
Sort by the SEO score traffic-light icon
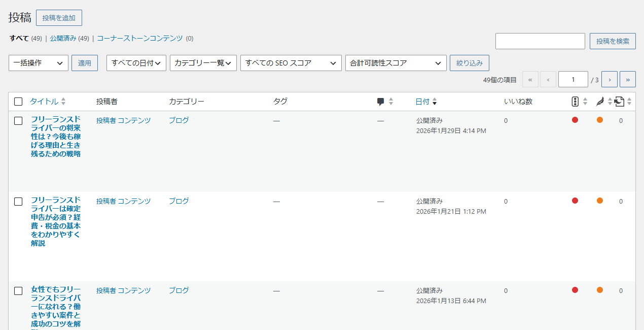click(575, 102)
